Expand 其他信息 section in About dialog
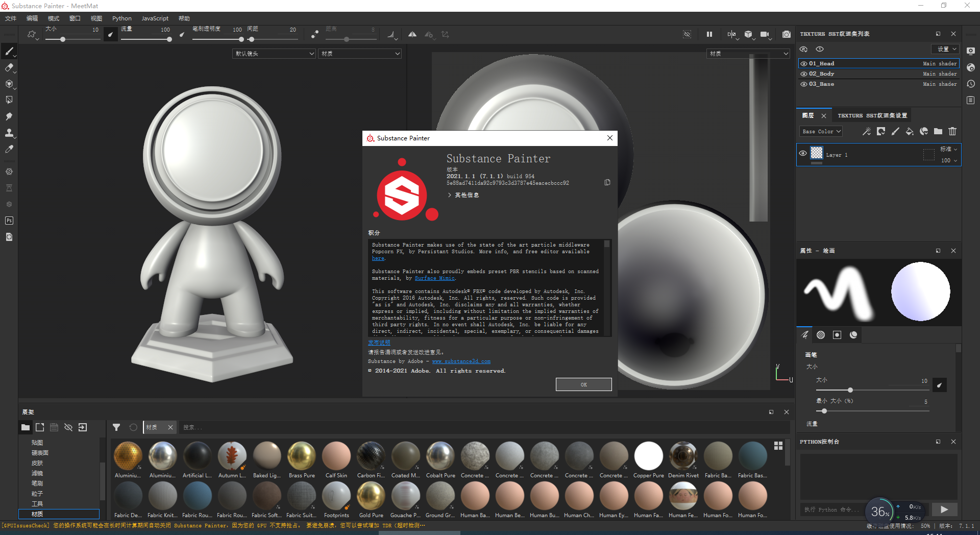This screenshot has width=980, height=535. coord(463,195)
